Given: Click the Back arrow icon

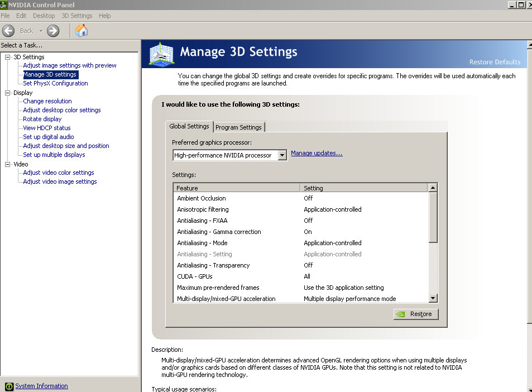Looking at the screenshot, I should click(x=8, y=31).
